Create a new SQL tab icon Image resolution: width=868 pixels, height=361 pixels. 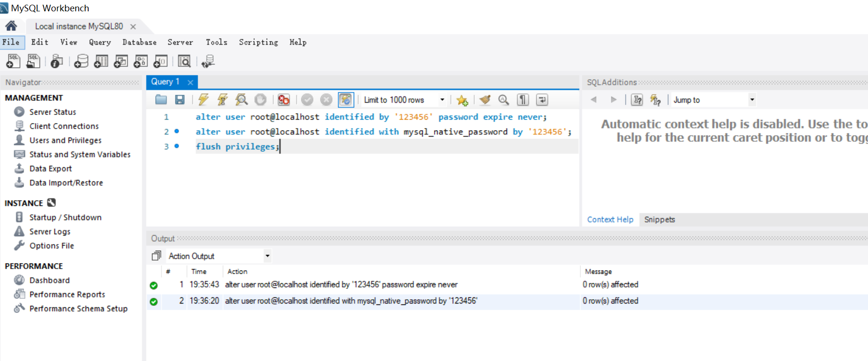coord(13,61)
